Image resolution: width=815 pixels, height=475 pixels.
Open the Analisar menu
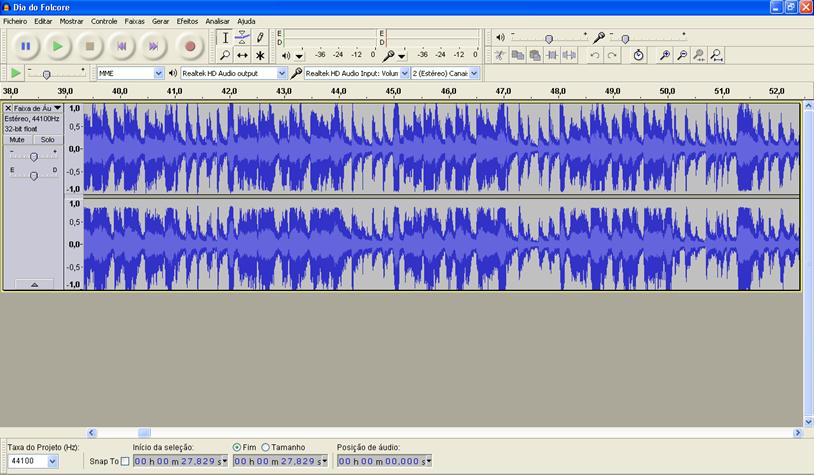click(217, 21)
